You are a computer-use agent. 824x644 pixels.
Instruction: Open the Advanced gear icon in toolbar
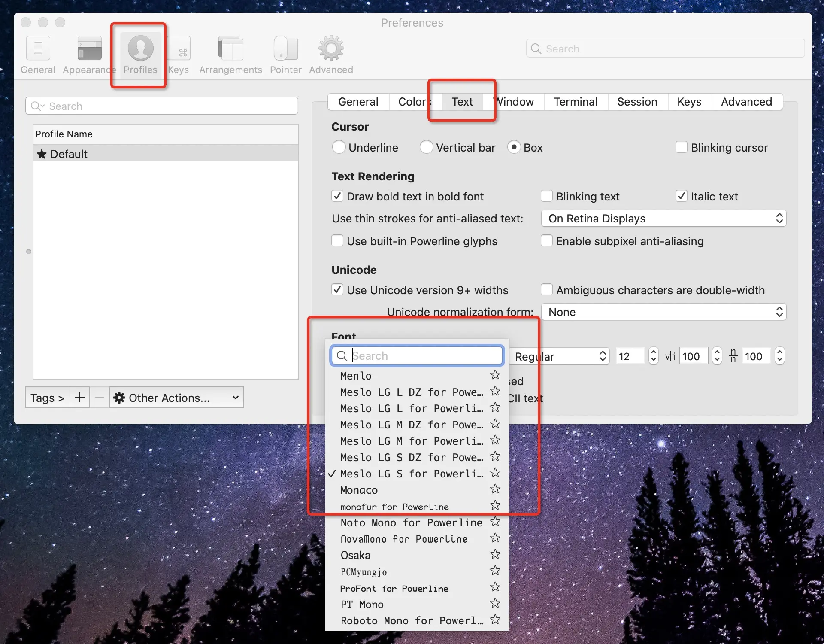coord(331,49)
